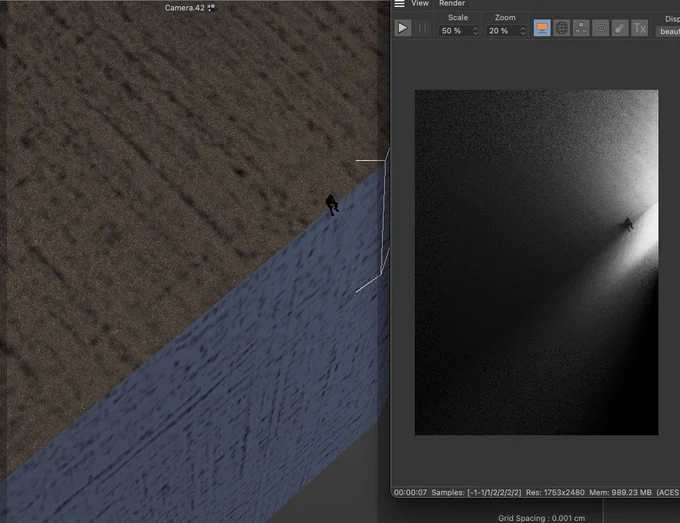Pause the render
This screenshot has width=680, height=523.
[x=422, y=28]
